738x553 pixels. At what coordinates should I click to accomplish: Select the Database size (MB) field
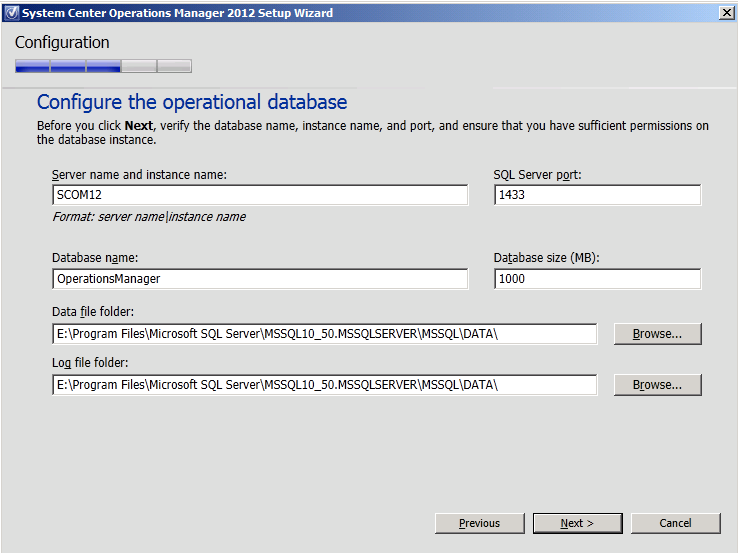click(x=597, y=279)
